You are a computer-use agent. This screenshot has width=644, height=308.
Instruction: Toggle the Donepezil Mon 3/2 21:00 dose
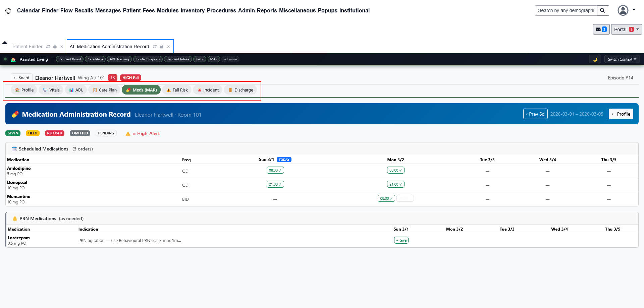tap(395, 184)
